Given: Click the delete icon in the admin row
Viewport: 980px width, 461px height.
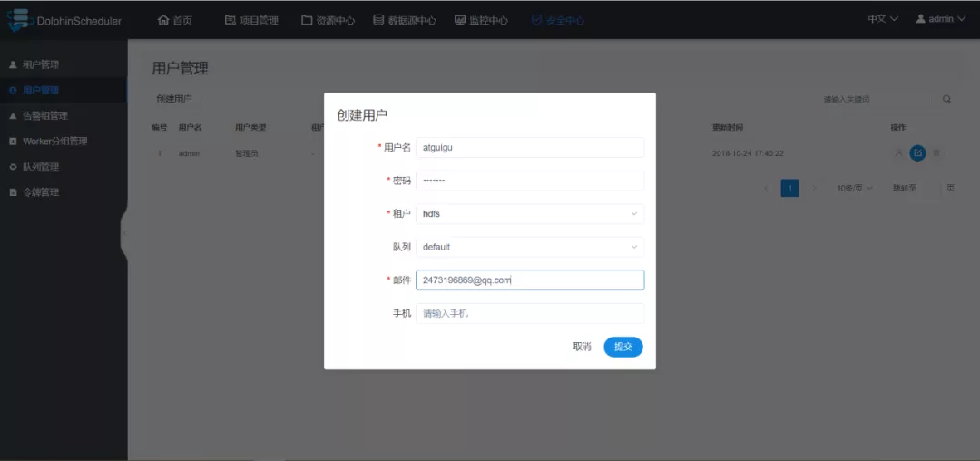Looking at the screenshot, I should click(936, 153).
